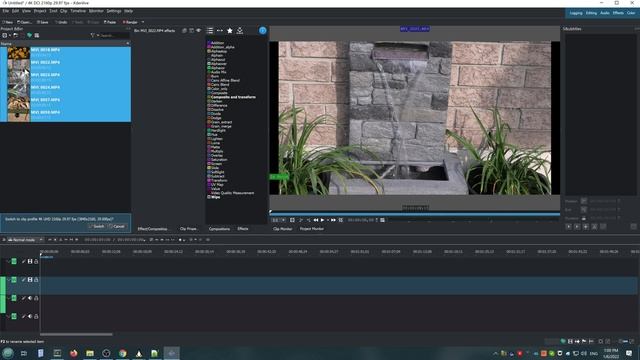Image resolution: width=640 pixels, height=360 pixels.
Task: Switch to the Effect/Composition tab
Action: [x=152, y=229]
